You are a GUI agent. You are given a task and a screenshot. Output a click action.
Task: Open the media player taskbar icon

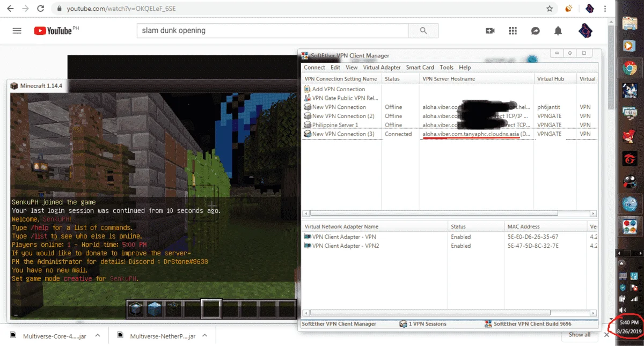[x=630, y=46]
